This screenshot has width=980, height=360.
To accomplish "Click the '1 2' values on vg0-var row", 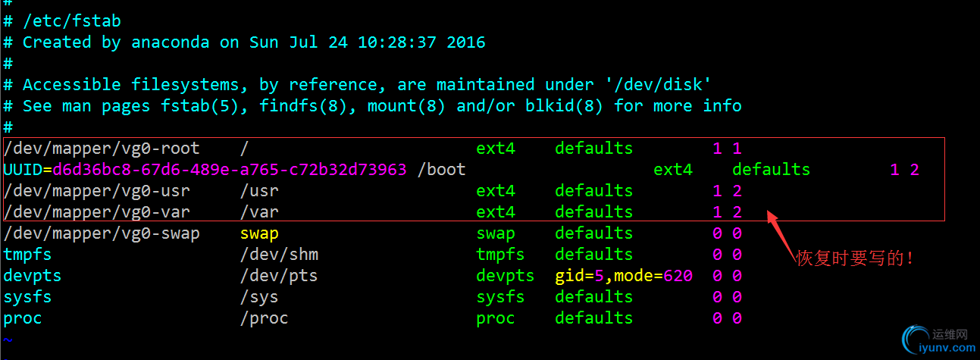I will (x=727, y=212).
